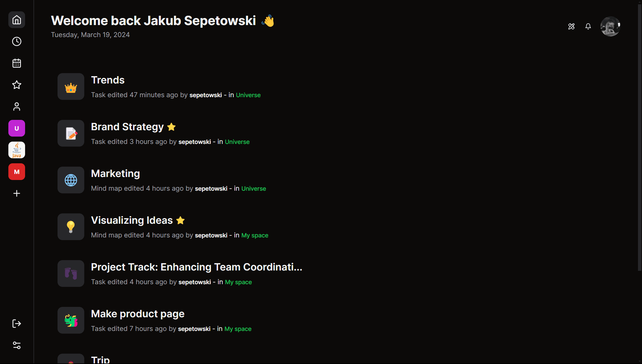
Task: Click the filter/sort settings icon bottom left
Action: 17,345
